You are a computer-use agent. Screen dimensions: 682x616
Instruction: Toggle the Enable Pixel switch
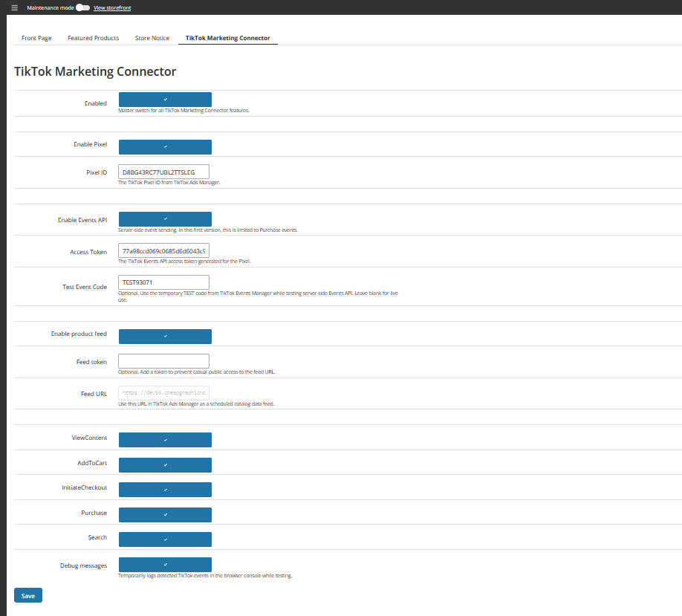[165, 146]
